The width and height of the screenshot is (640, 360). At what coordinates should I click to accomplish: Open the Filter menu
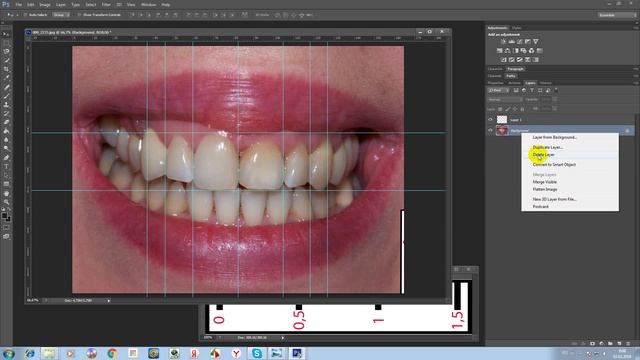point(106,4)
